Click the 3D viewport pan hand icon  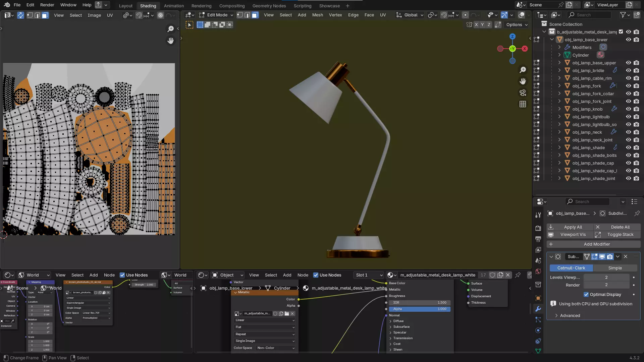[x=523, y=81]
